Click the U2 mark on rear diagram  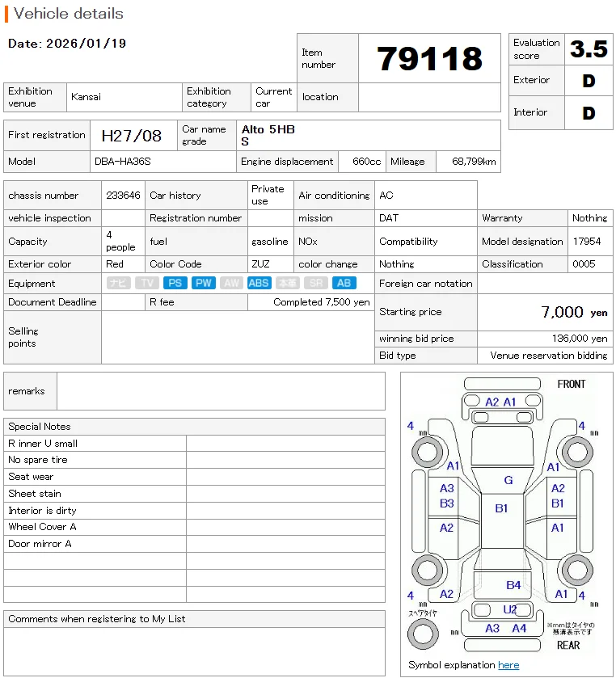click(x=509, y=609)
